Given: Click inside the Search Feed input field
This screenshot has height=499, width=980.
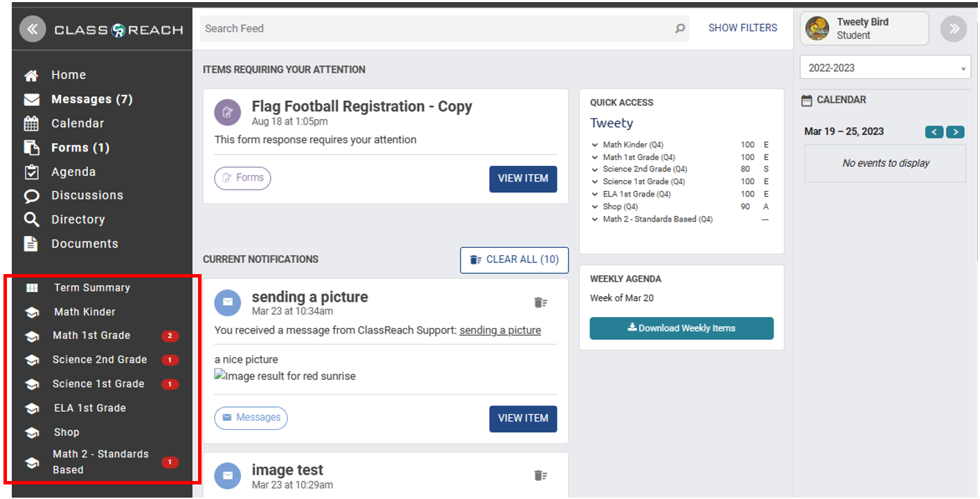Looking at the screenshot, I should [x=416, y=28].
